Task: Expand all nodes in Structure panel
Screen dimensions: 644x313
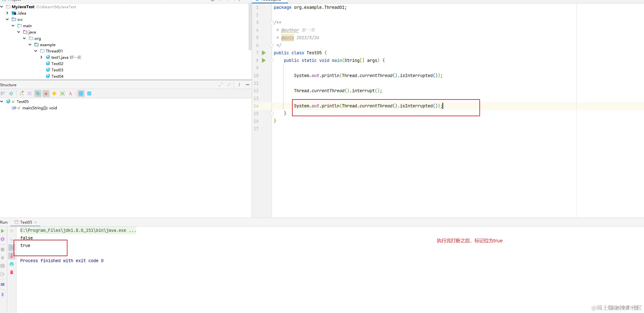Action: (221, 85)
